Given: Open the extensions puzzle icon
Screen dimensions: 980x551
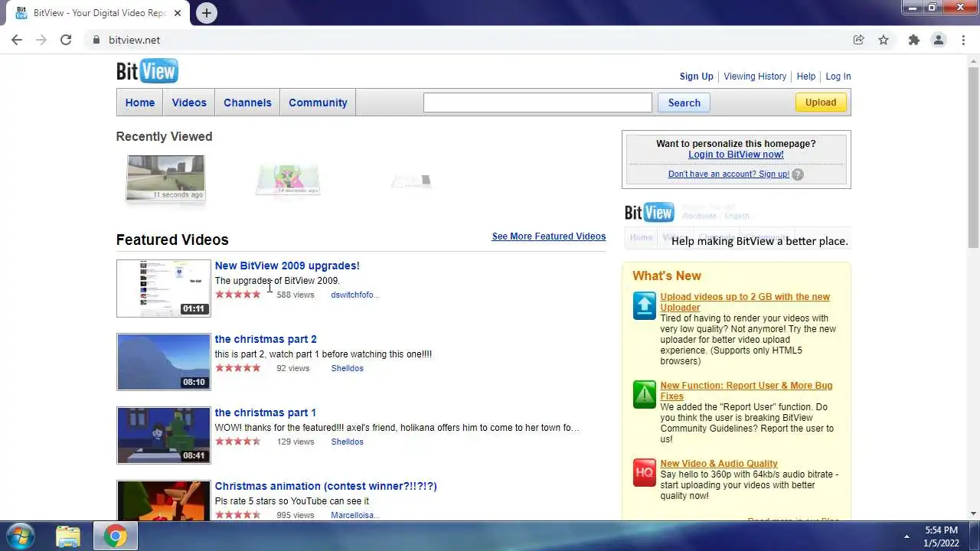Looking at the screenshot, I should pyautogui.click(x=913, y=40).
